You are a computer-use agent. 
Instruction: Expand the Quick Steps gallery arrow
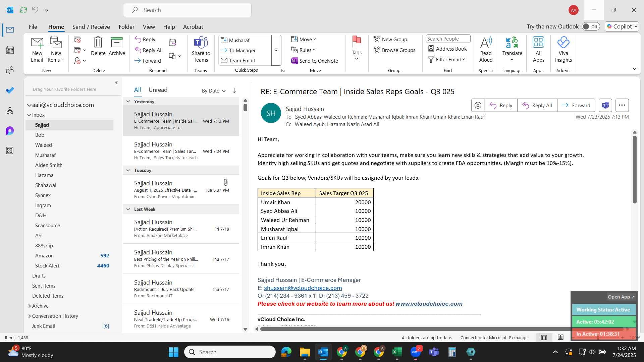[276, 50]
